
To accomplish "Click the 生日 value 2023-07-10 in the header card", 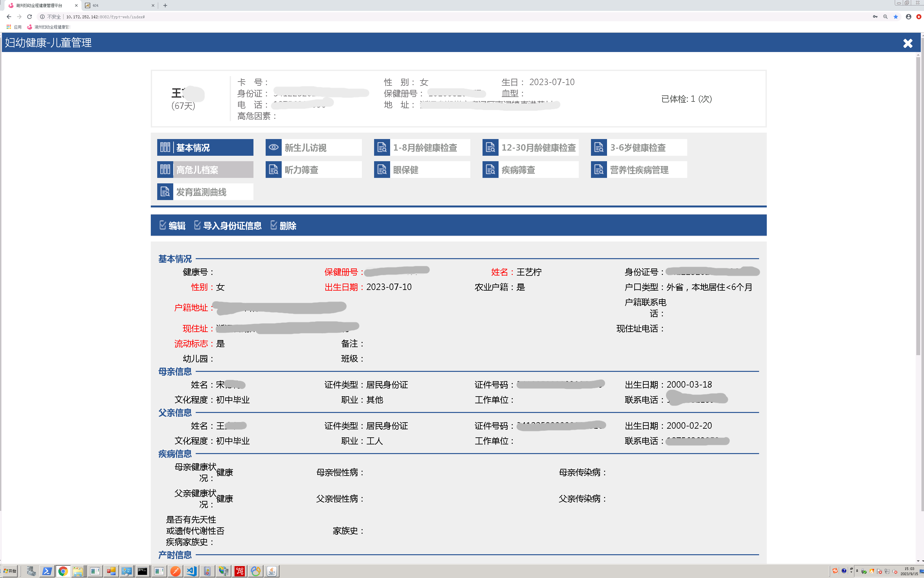I will pyautogui.click(x=551, y=82).
